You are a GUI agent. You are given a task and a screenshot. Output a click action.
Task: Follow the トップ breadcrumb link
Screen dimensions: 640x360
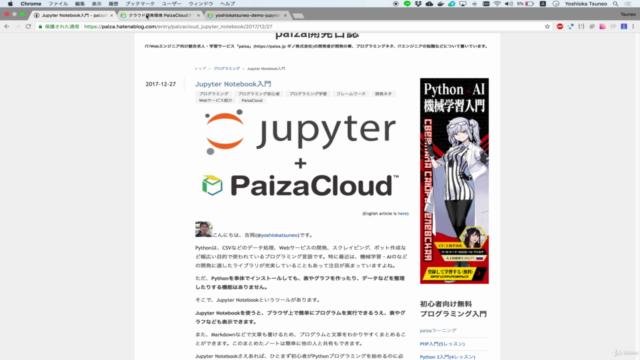pyautogui.click(x=200, y=69)
